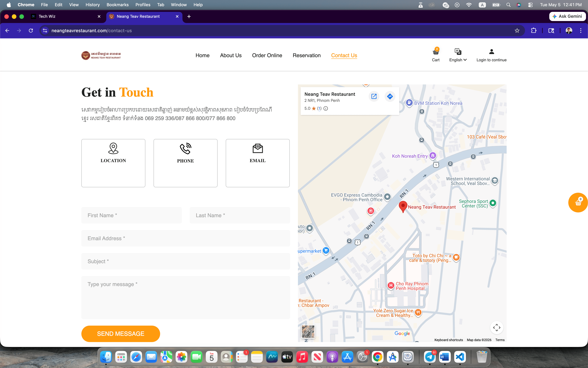Click the Get in Touch heading
This screenshot has width=588, height=368.
point(117,92)
